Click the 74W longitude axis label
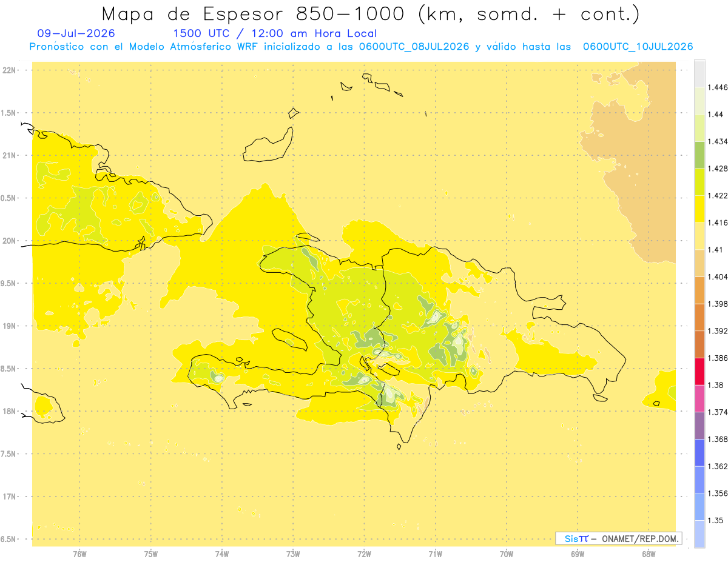The image size is (728, 562). 222,554
